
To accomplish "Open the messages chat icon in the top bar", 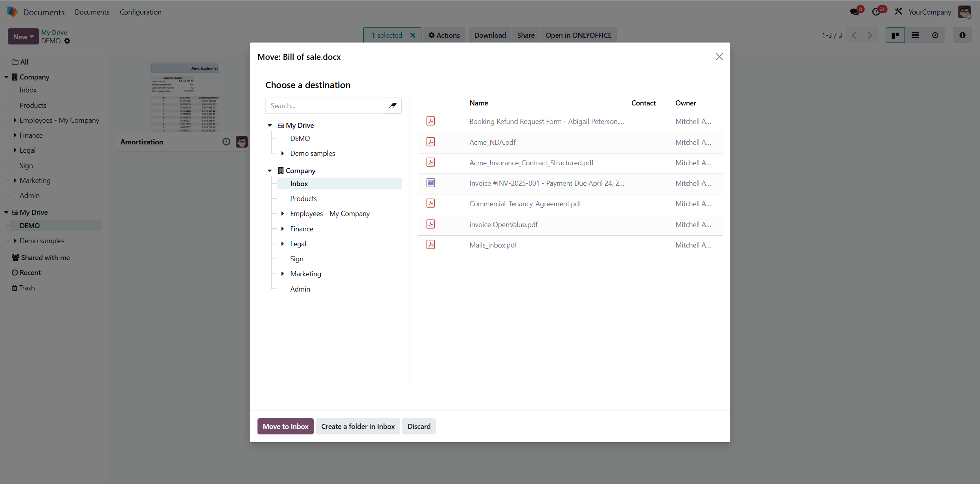I will point(855,12).
